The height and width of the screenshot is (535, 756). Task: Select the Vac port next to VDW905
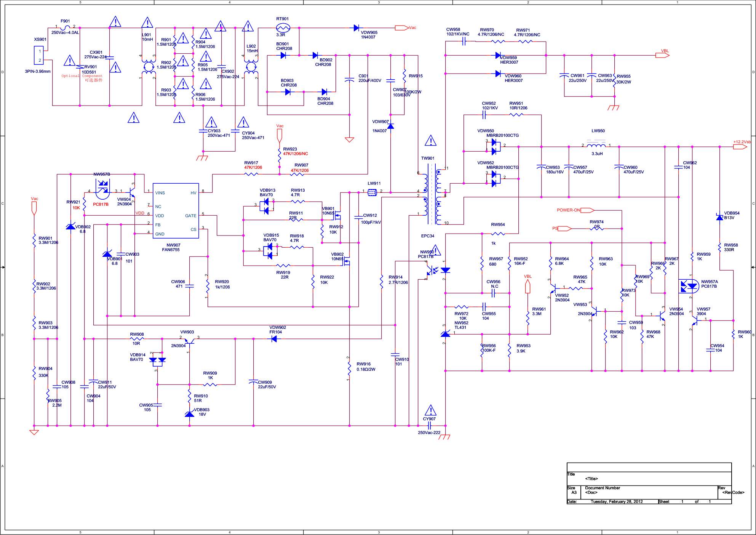[402, 28]
